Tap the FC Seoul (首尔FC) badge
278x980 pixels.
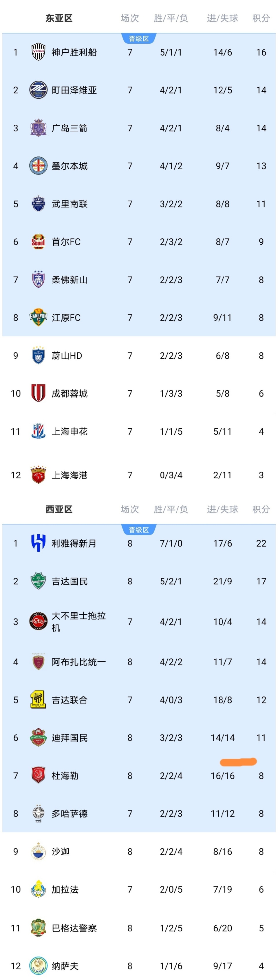click(x=38, y=242)
